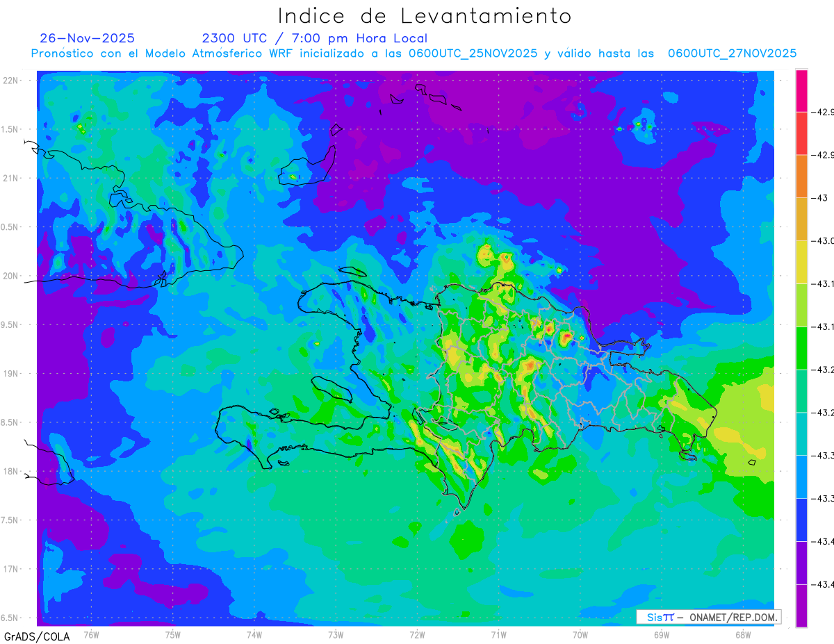
Task: Click the light blue legend swatch
Action: [801, 477]
